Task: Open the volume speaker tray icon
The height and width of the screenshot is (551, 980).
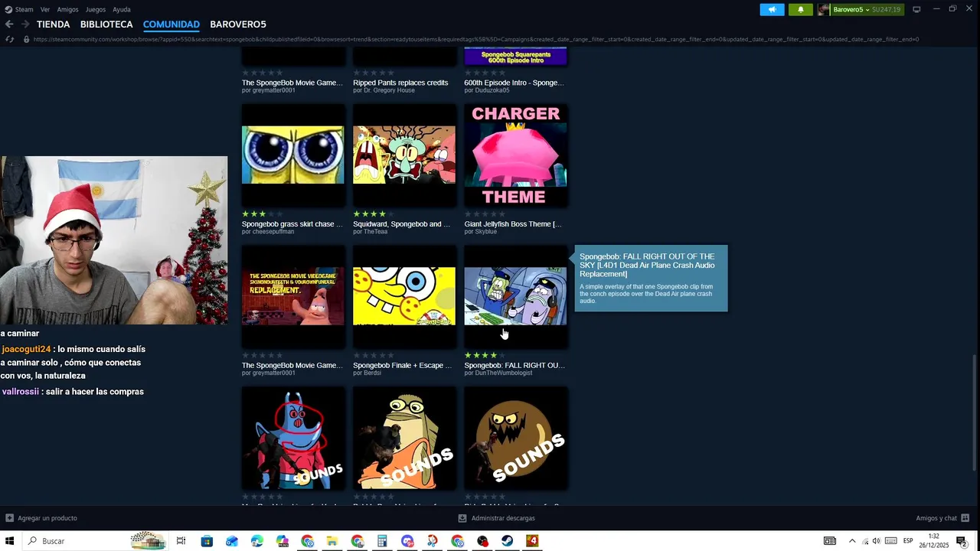Action: (876, 541)
